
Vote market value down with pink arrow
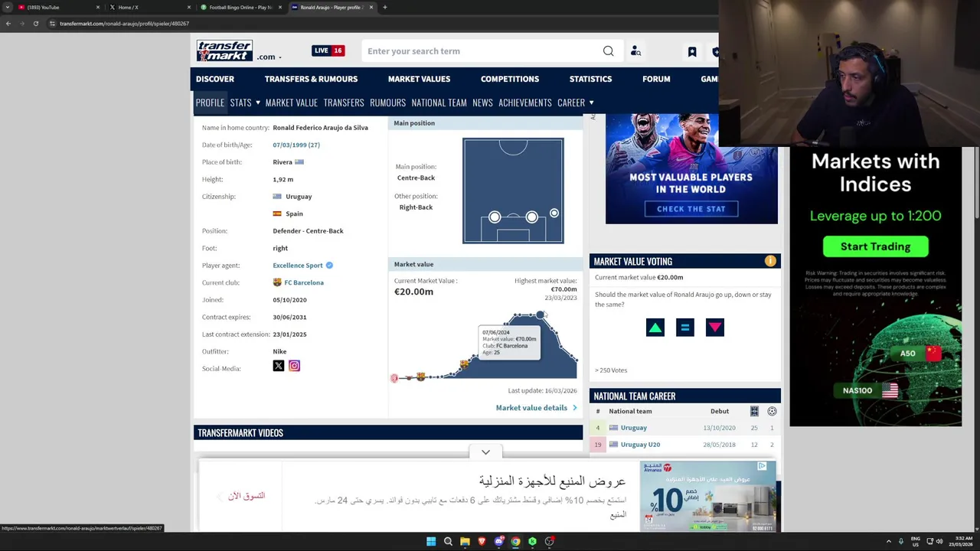[715, 328]
